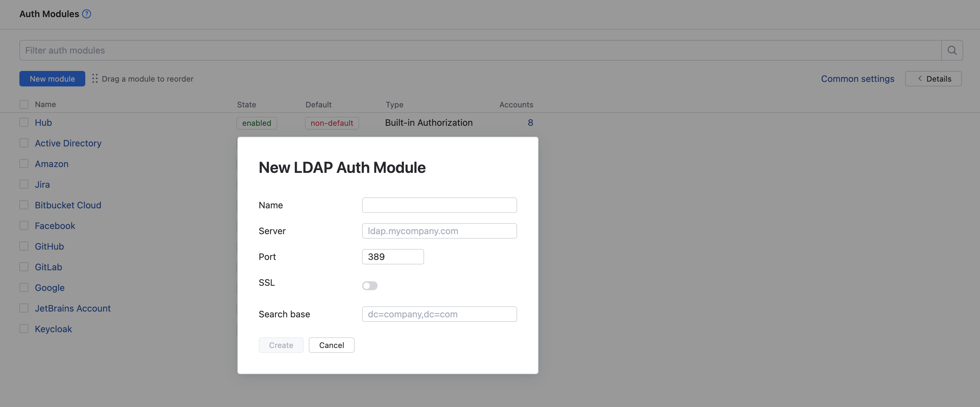This screenshot has width=980, height=407.
Task: Click the New module button
Action: tap(52, 79)
